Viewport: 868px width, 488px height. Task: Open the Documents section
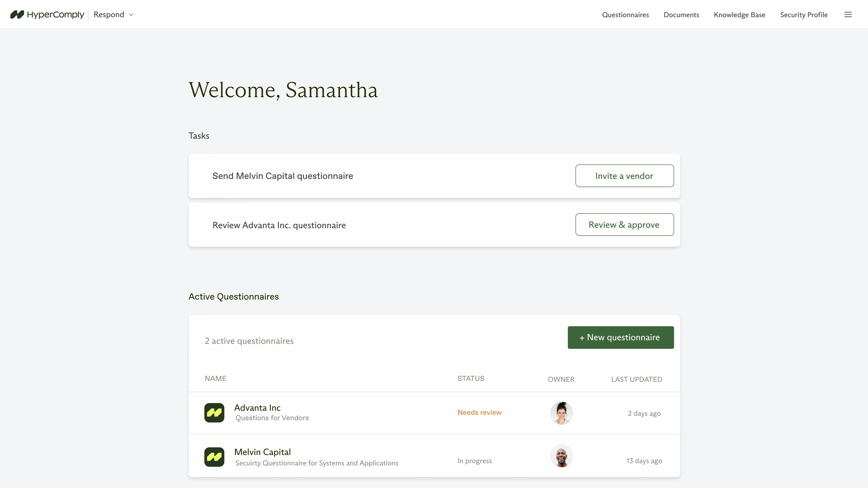[681, 14]
